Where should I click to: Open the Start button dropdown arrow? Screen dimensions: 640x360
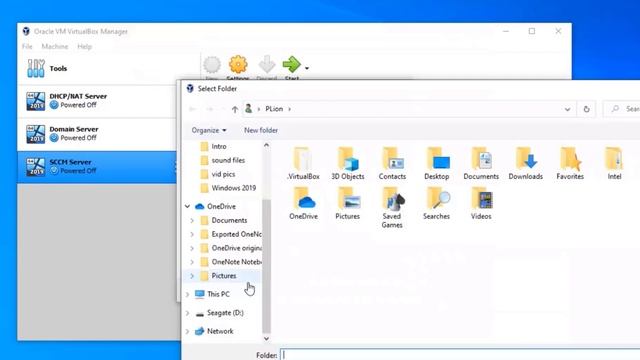(x=307, y=68)
